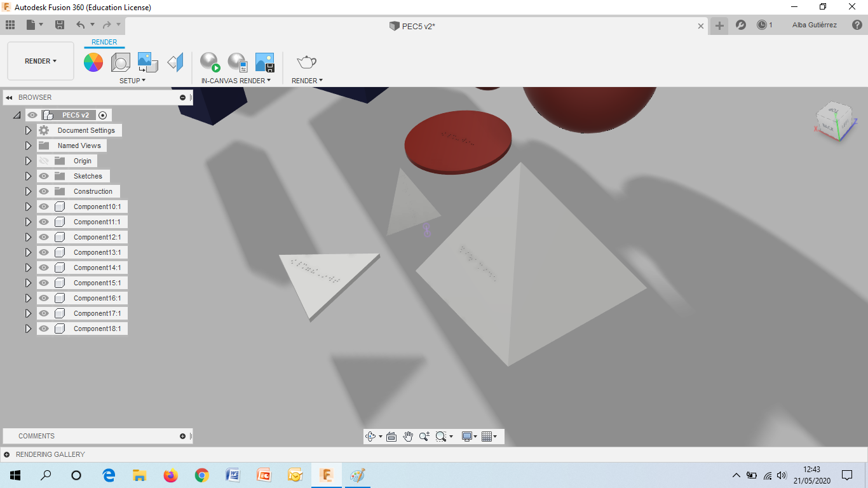The height and width of the screenshot is (488, 868).
Task: Open Grid and Snaps settings icon
Action: 487,437
